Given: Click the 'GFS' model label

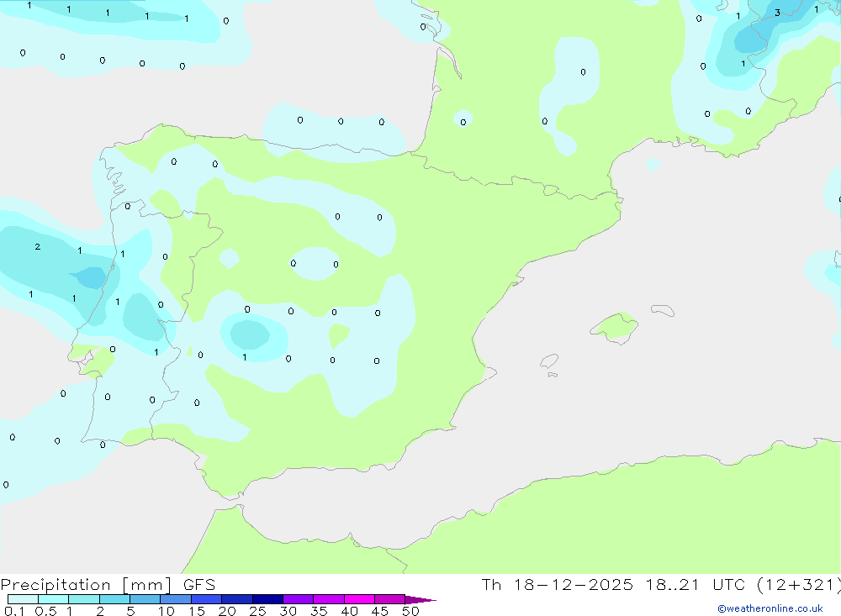Looking at the screenshot, I should click(x=199, y=585).
